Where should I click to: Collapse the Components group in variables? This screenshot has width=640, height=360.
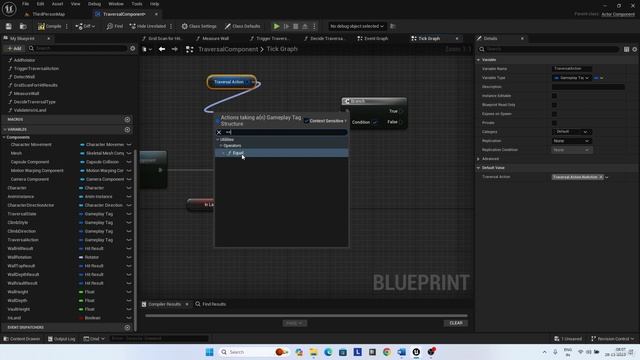tap(4, 137)
